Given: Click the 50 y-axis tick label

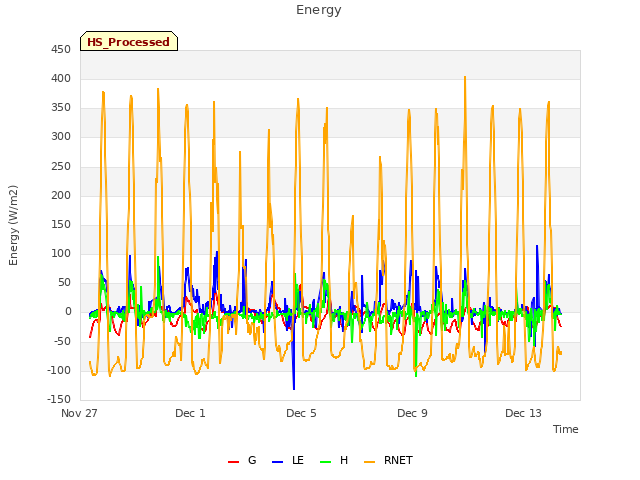Looking at the screenshot, I should 64,282.
